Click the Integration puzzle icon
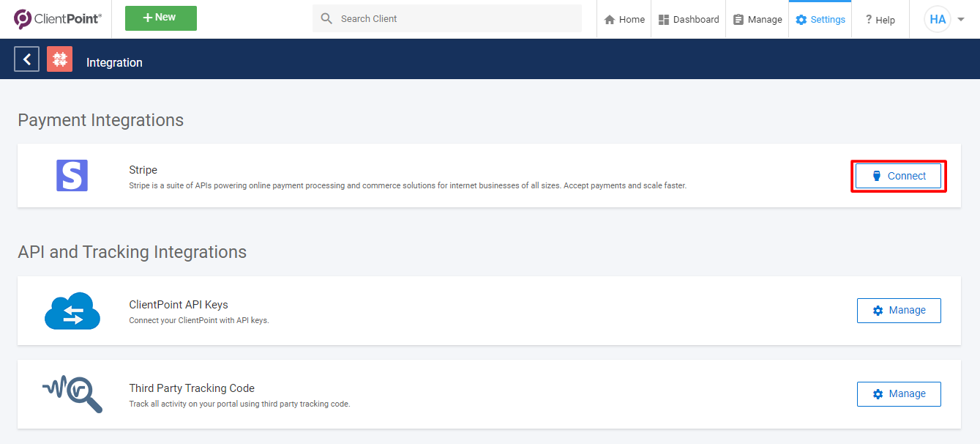Viewport: 980px width, 444px height. [59, 59]
